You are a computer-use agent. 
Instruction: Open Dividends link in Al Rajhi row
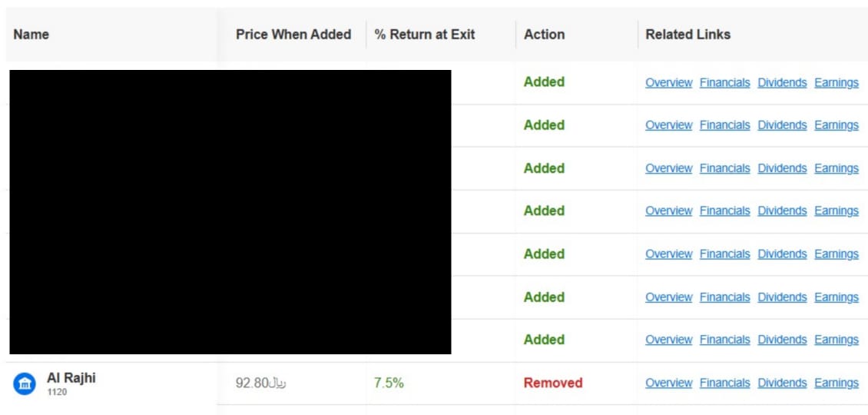pyautogui.click(x=782, y=383)
